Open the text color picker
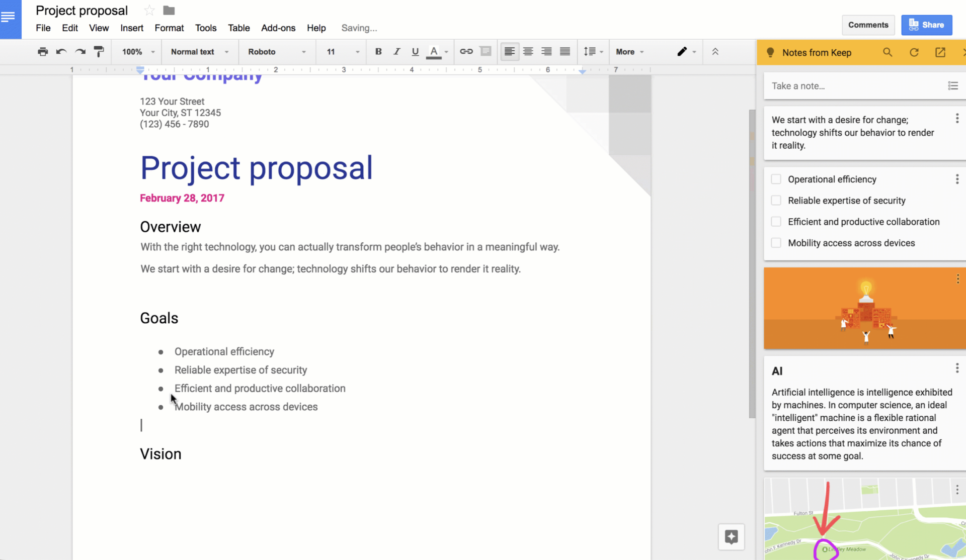 click(x=437, y=52)
